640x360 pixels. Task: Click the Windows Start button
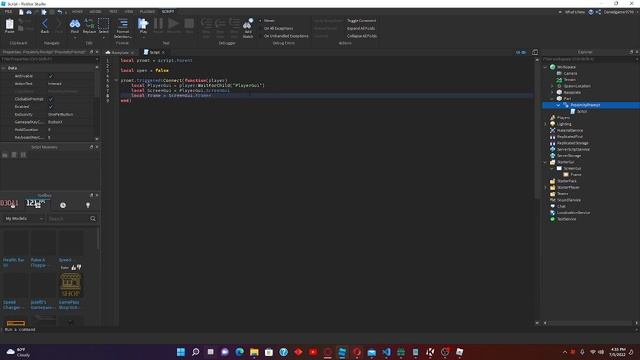(181, 352)
